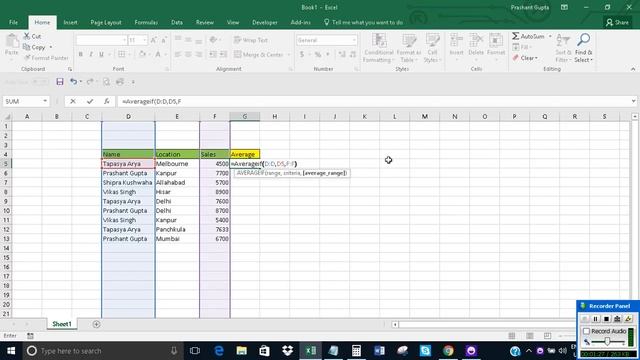Open the Microsoft Store from the taskbar
640x360 pixels.
(x=264, y=351)
